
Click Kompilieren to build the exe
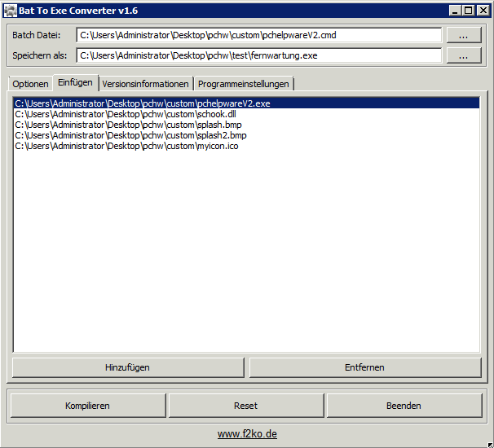pos(87,406)
